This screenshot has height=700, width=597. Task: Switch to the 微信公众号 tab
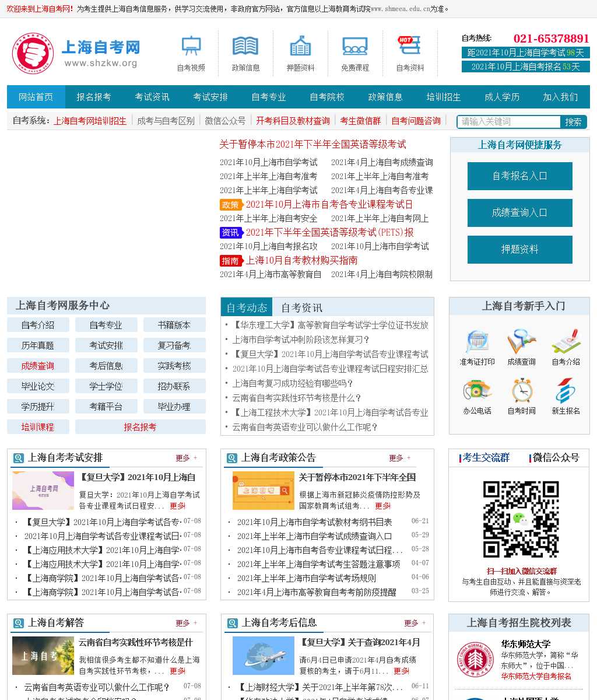pyautogui.click(x=555, y=457)
